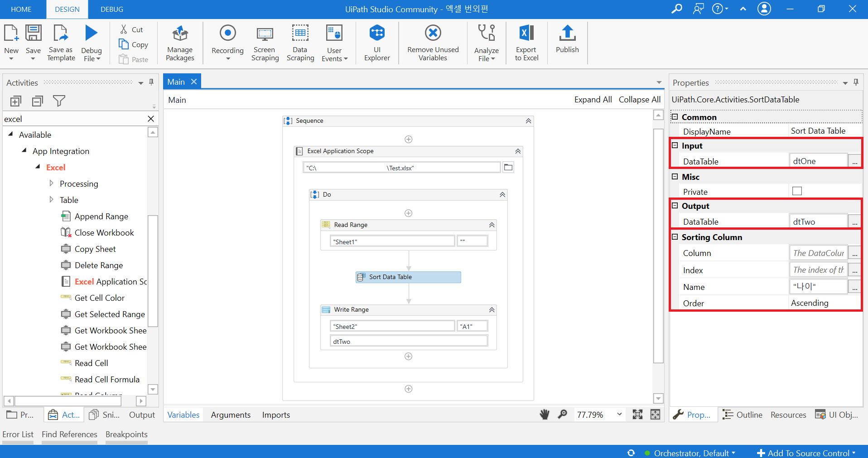Open the Imports panel

pos(276,415)
